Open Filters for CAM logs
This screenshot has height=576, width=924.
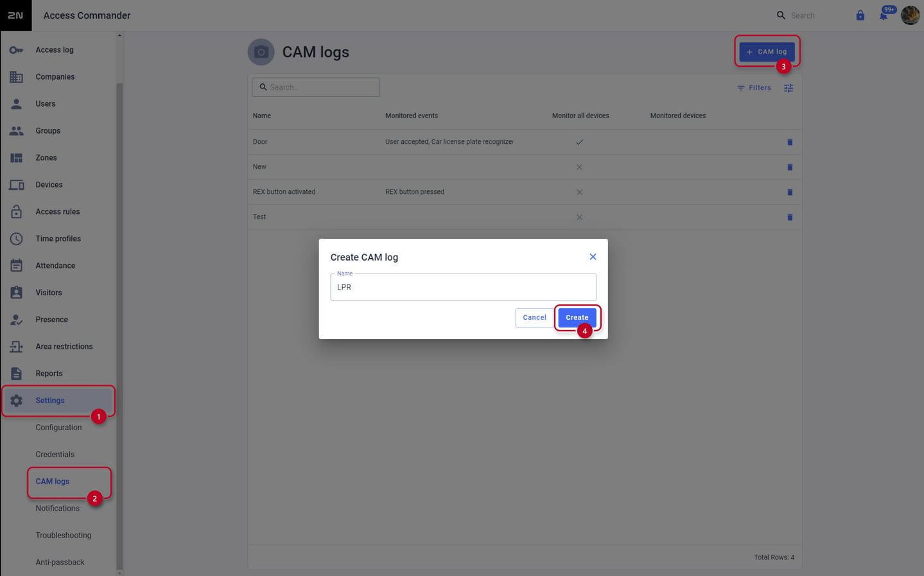tap(754, 88)
